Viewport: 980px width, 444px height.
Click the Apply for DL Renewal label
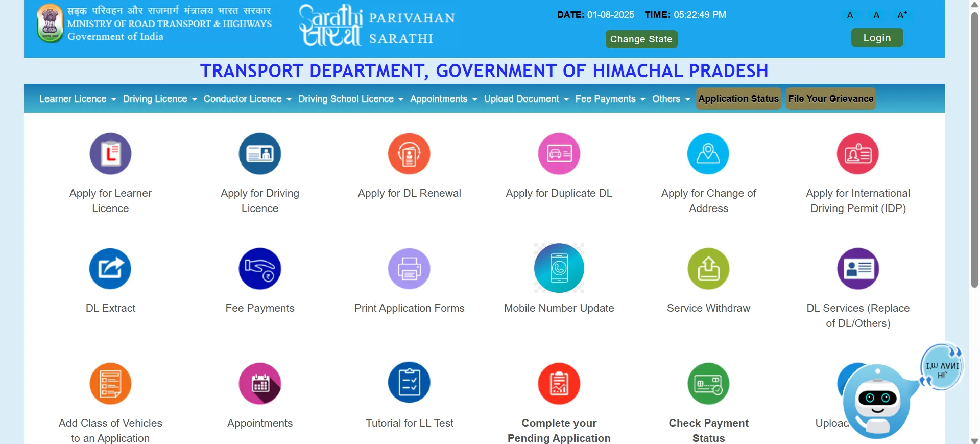pyautogui.click(x=409, y=193)
